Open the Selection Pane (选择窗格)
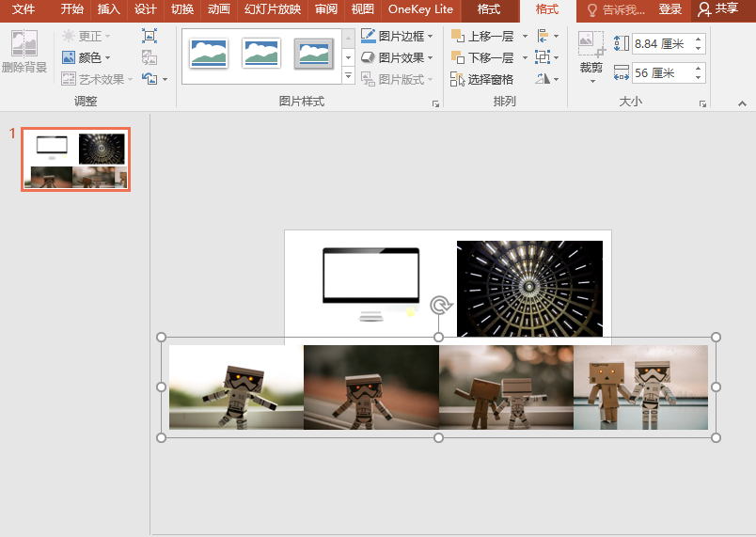Viewport: 756px width, 537px height. pyautogui.click(x=482, y=79)
